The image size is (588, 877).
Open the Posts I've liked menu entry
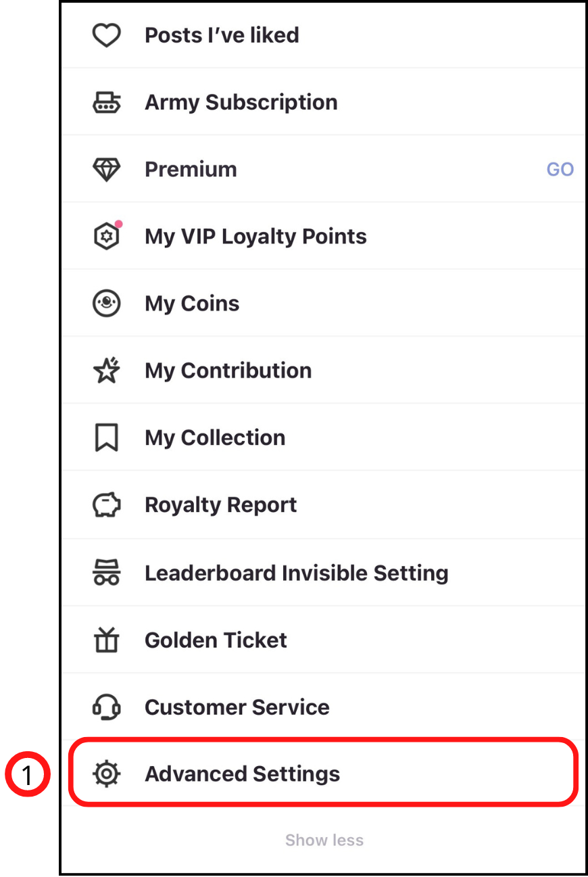tap(222, 35)
